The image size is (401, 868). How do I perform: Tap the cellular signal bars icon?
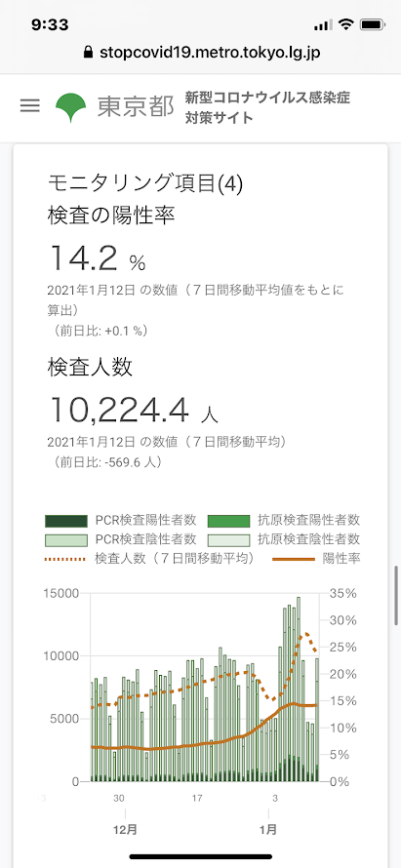(324, 25)
